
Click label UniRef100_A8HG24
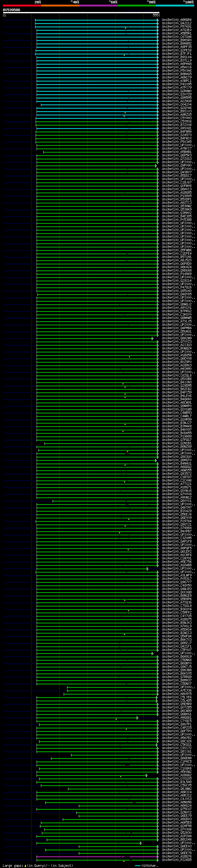pos(177,806)
